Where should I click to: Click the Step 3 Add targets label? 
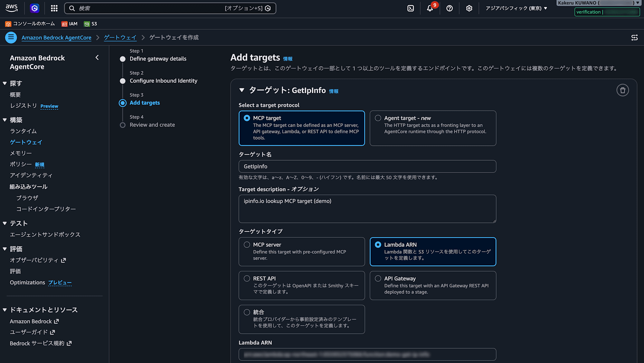(145, 103)
